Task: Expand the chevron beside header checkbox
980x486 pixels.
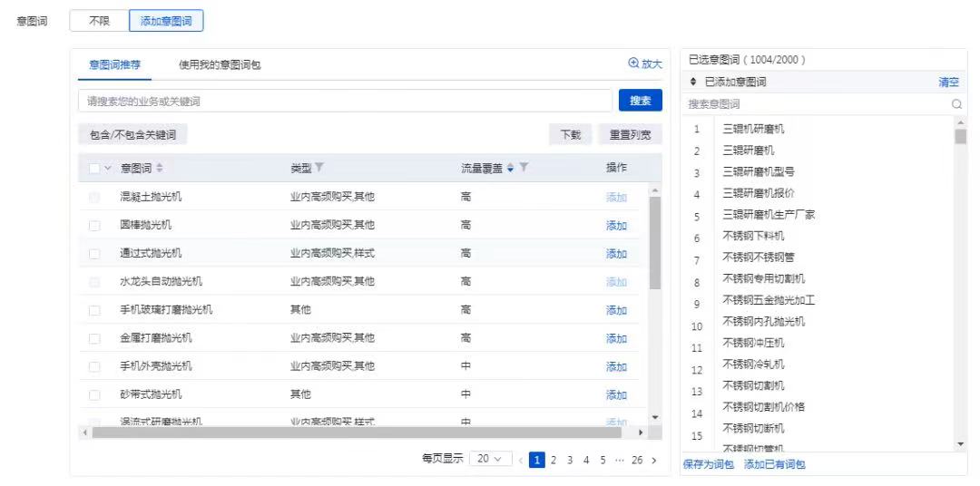Action: [107, 168]
